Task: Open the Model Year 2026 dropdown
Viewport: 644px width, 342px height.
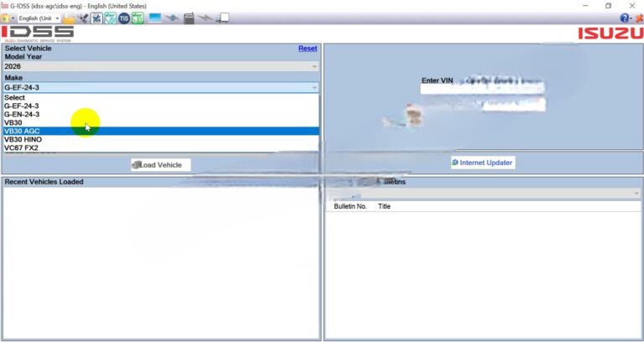Action: [161, 66]
